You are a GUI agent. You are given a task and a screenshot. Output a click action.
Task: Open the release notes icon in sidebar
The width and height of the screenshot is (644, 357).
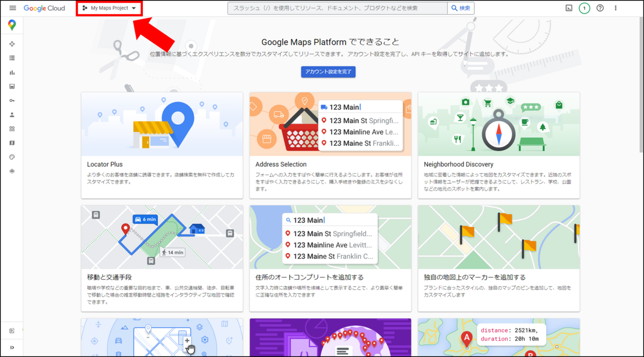12,331
